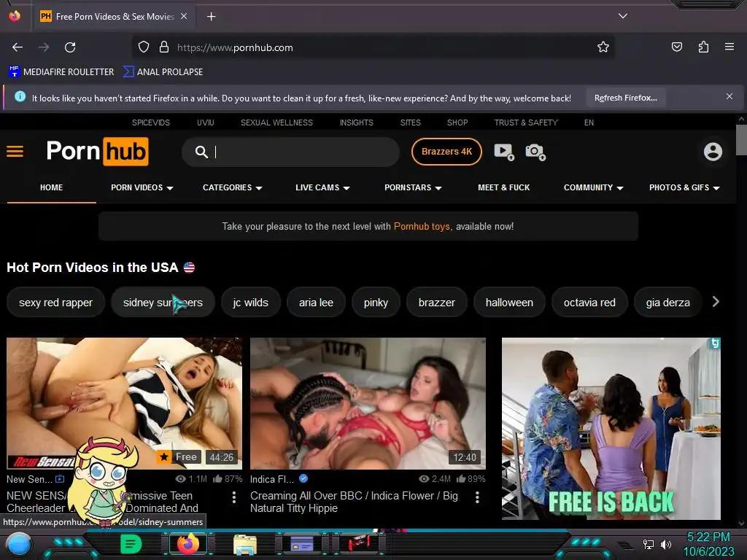Open INSIGHTS in the top bar
Viewport: 747px width, 560px height.
356,122
